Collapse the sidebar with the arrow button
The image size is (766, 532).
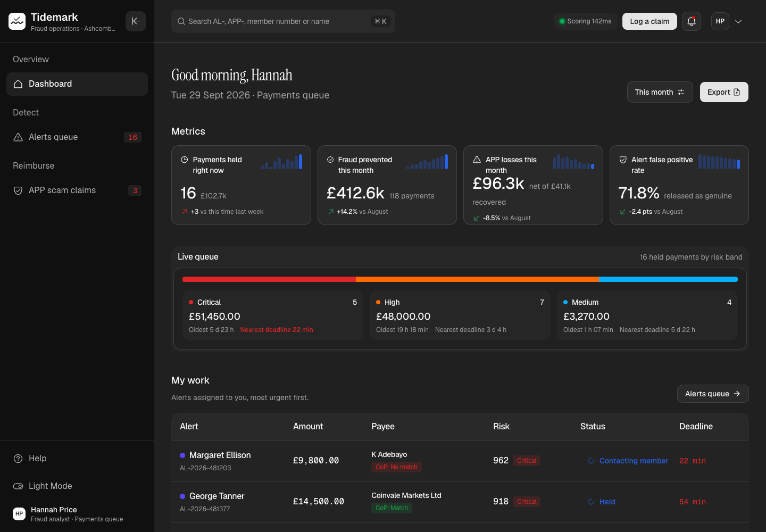coord(136,21)
